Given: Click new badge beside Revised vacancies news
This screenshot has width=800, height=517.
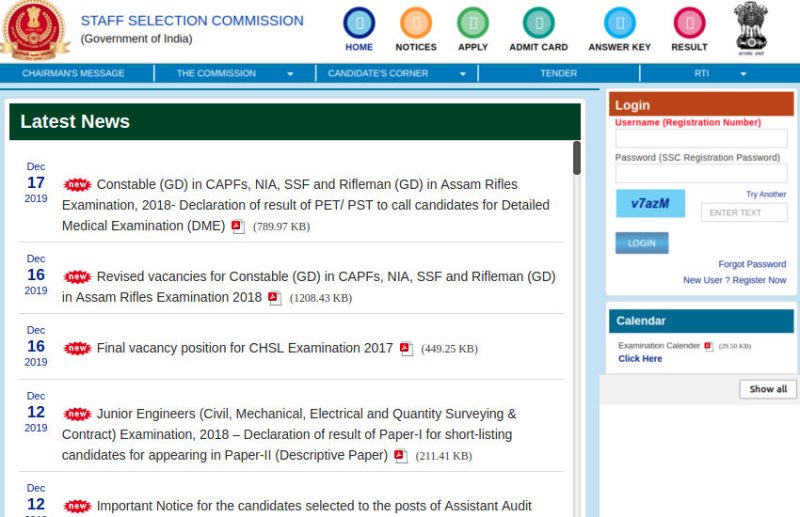Looking at the screenshot, I should point(77,277).
